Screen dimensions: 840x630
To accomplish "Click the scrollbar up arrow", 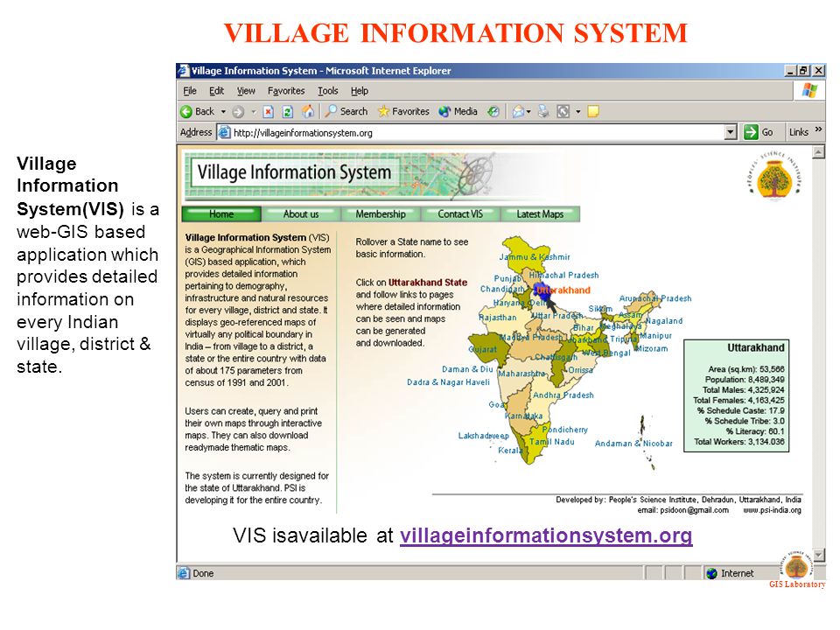I will tap(818, 152).
